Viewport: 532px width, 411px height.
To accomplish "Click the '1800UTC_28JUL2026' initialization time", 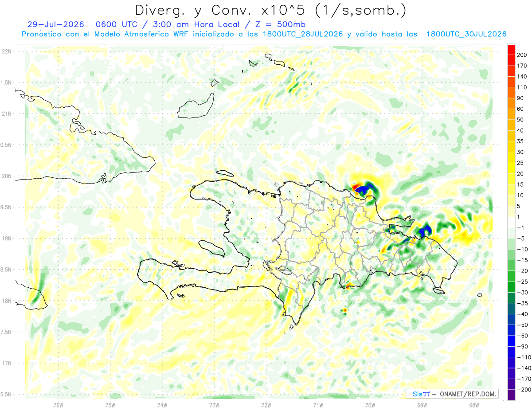I will [x=303, y=34].
